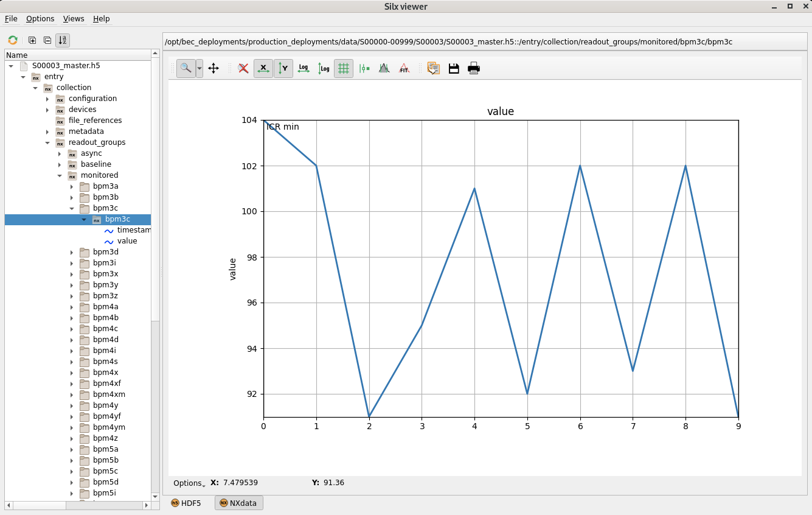Expand the metadata group
Viewport: 812px width, 515px height.
click(47, 131)
